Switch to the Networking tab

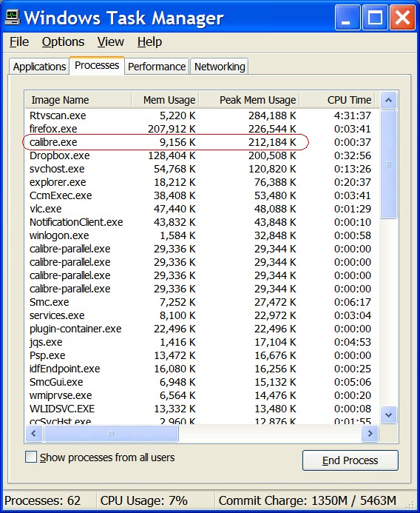coord(220,67)
